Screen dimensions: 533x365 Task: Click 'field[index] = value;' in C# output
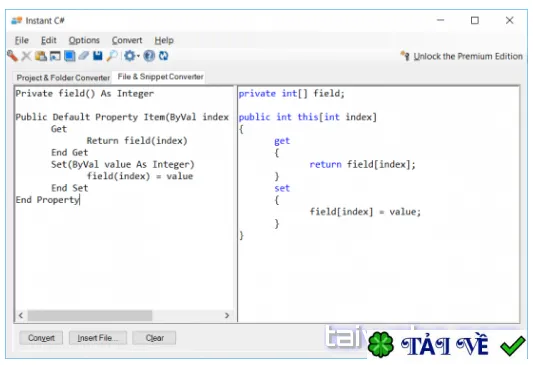(x=365, y=212)
